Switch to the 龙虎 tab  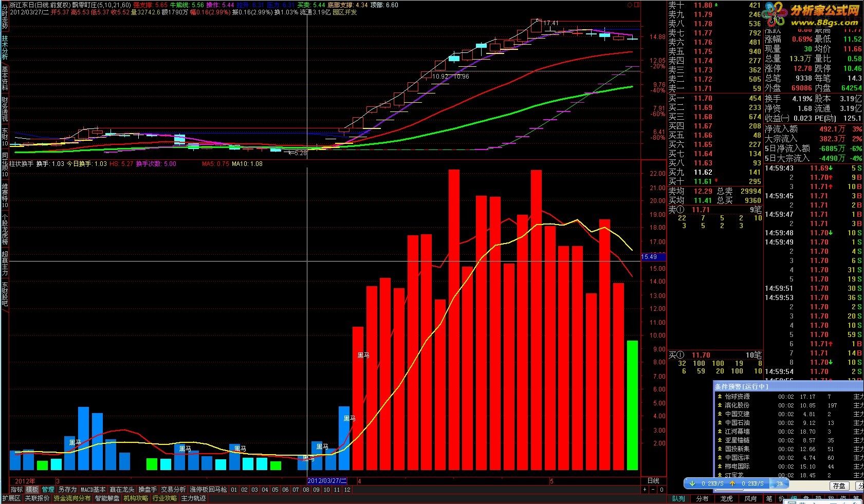[726, 498]
